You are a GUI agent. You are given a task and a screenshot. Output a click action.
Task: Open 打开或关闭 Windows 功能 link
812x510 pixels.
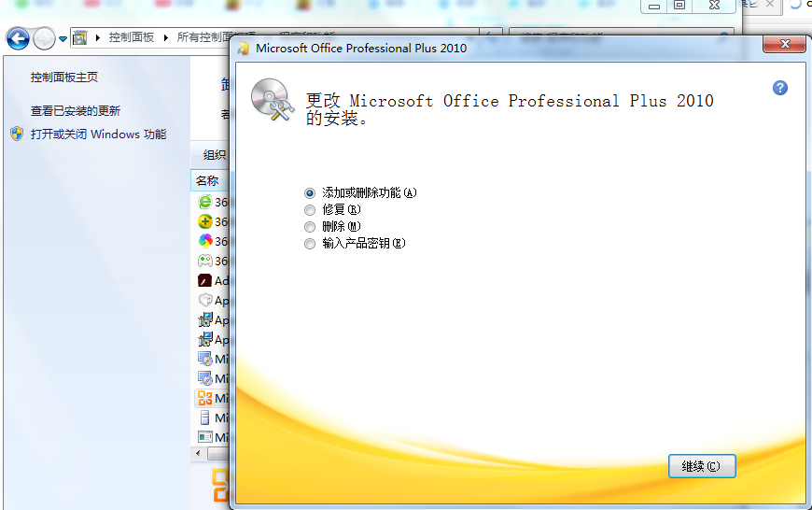tap(98, 135)
